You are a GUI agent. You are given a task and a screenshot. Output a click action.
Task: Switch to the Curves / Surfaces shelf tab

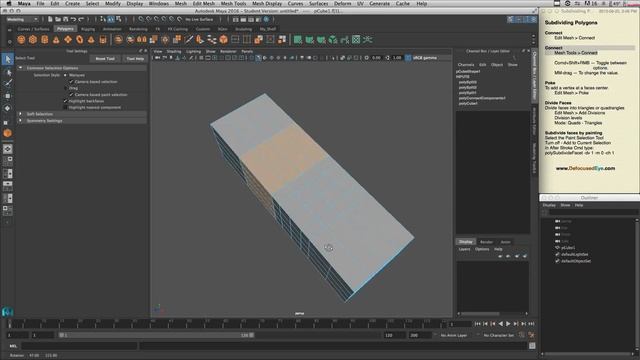33,29
